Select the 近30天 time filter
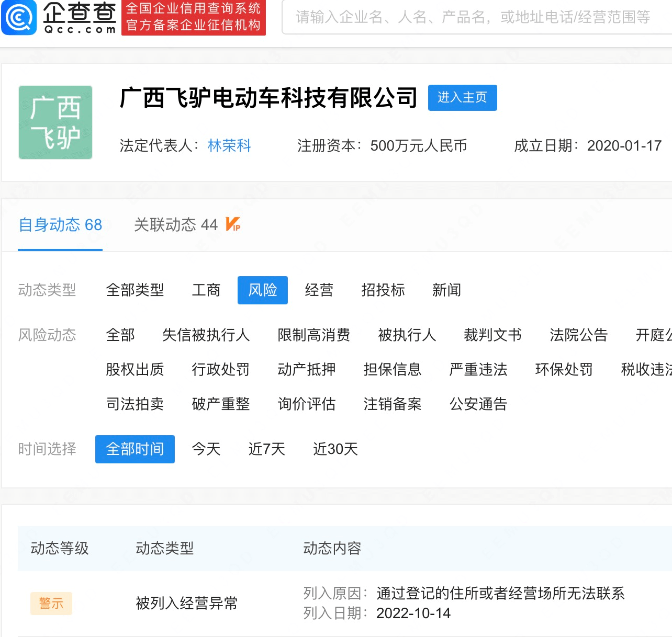Image resolution: width=672 pixels, height=637 pixels. [335, 449]
